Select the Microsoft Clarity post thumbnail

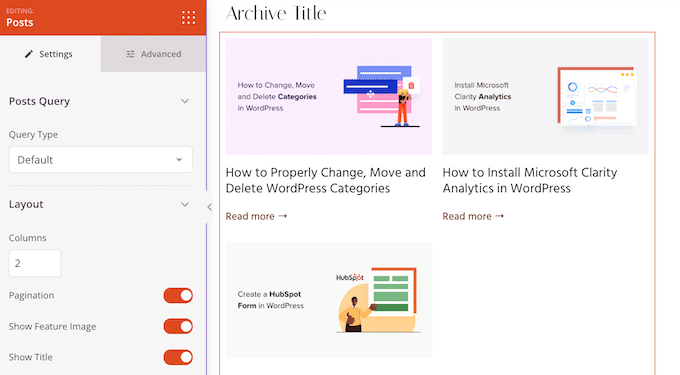click(546, 96)
